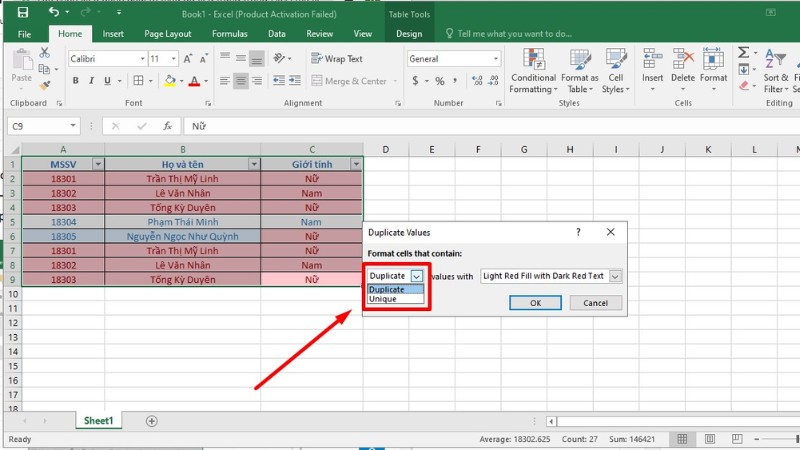Toggle Bold formatting
The image size is (800, 450).
click(x=75, y=81)
